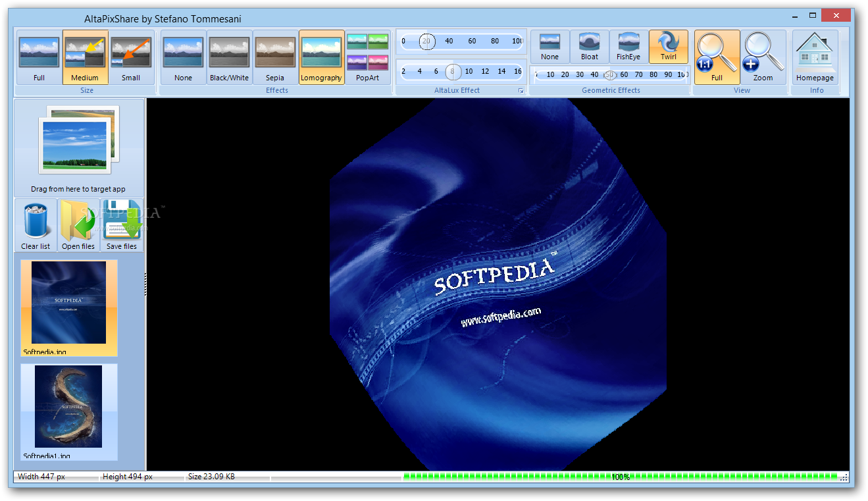
Task: Open the Homepage link
Action: click(x=815, y=57)
